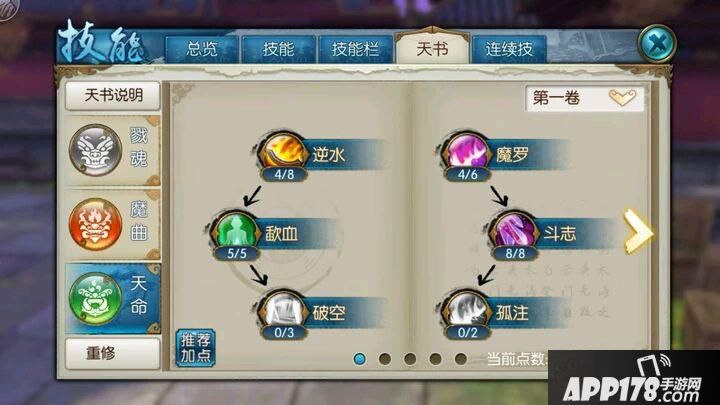Open the 第一卷 volume dropdown

pos(585,98)
